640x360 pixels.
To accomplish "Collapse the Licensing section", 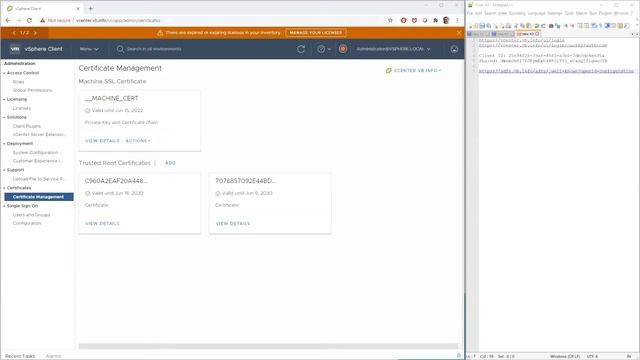I will point(4,99).
